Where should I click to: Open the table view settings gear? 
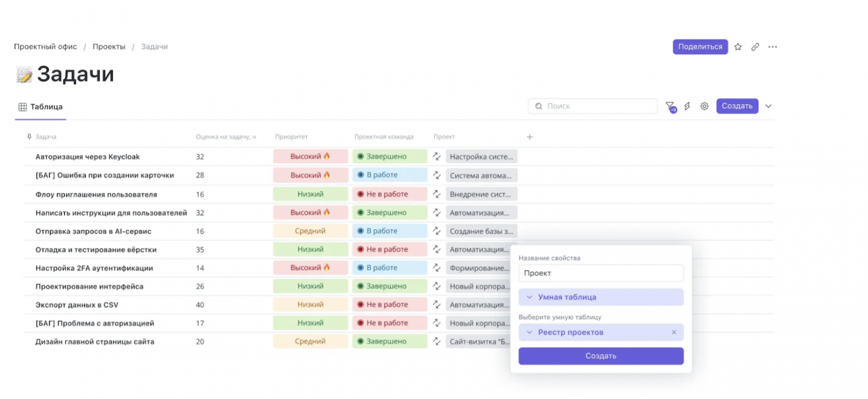[704, 106]
